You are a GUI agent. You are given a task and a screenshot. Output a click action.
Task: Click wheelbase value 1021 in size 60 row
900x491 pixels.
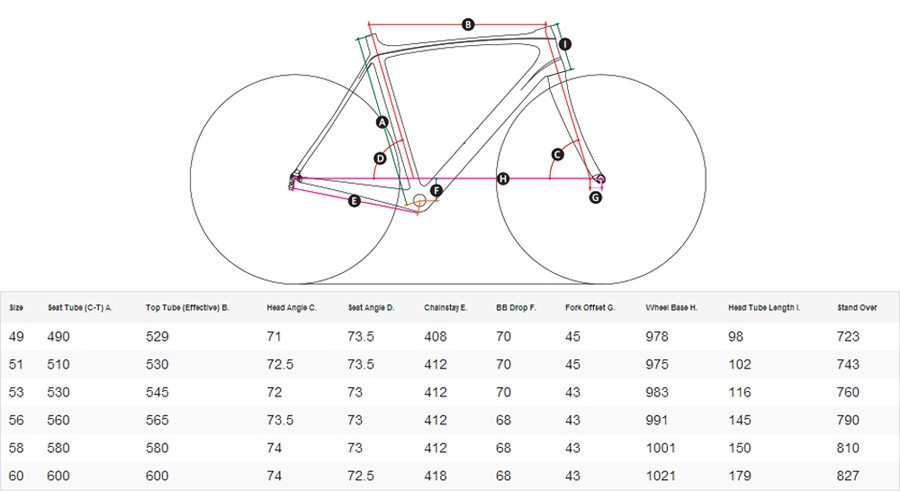pos(660,476)
